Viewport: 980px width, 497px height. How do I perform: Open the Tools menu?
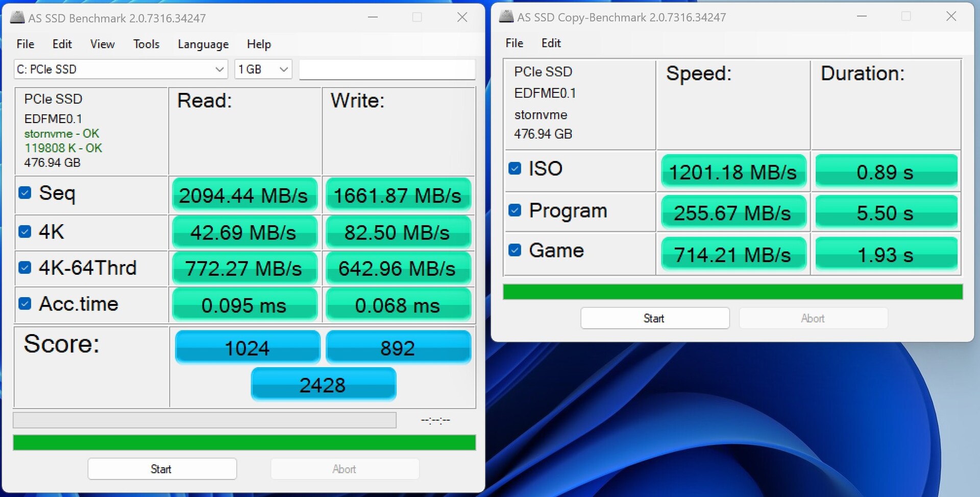point(146,44)
